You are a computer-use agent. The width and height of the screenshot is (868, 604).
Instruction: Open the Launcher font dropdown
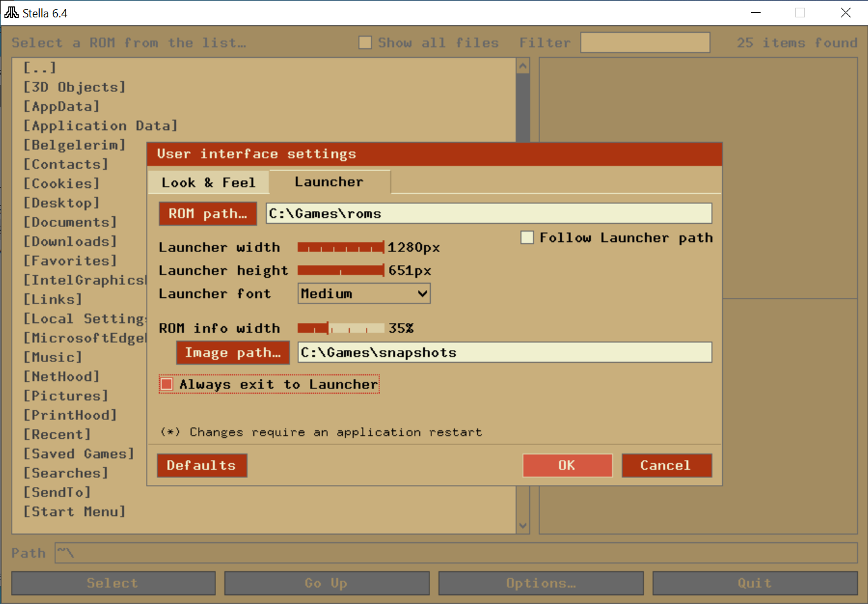point(364,293)
